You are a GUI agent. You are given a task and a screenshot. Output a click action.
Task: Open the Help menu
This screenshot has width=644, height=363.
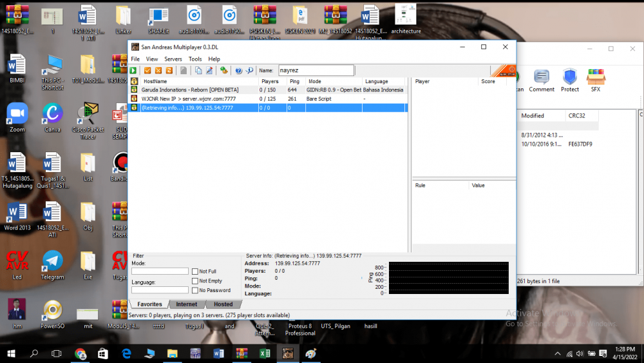click(214, 59)
